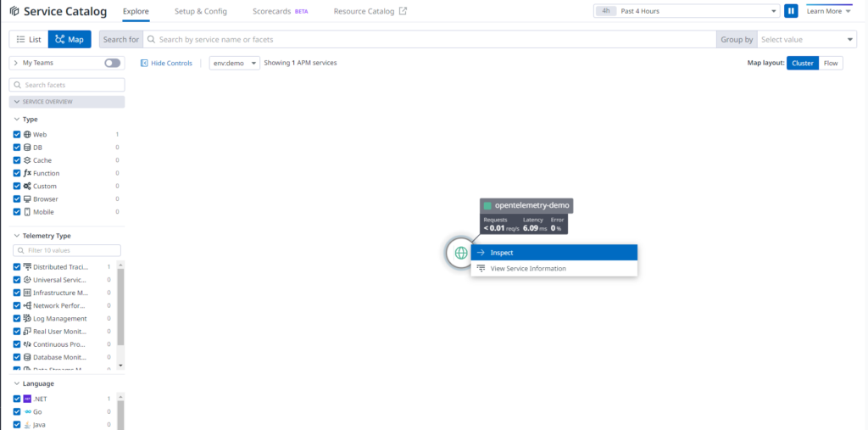Screen dimensions: 868x430
Task: Select the Cluster map layout
Action: coord(803,63)
